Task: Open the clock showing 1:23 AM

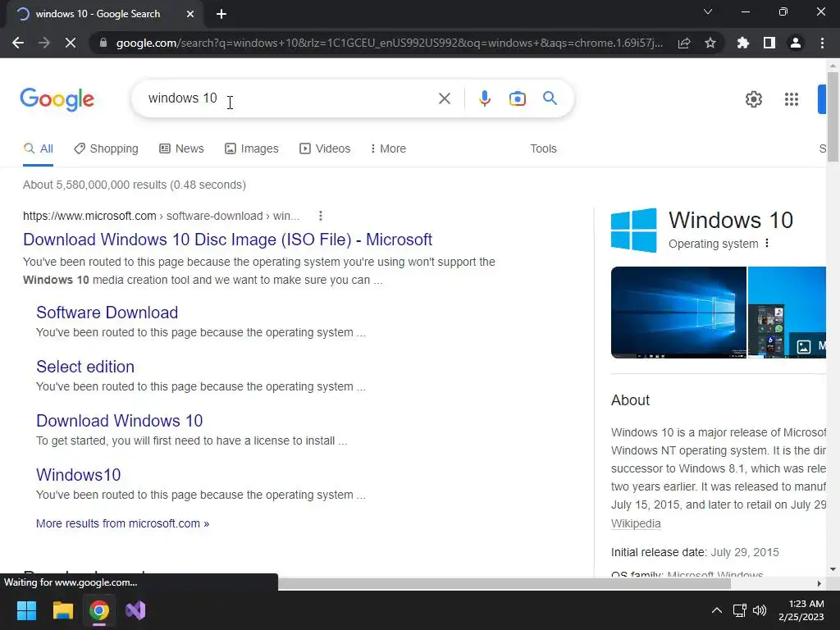Action: point(801,610)
